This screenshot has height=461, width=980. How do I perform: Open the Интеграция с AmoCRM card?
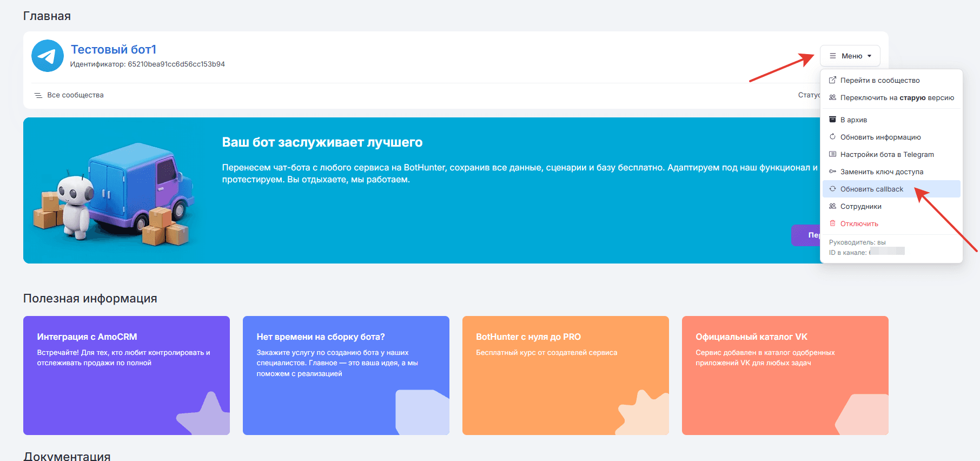[x=127, y=376]
